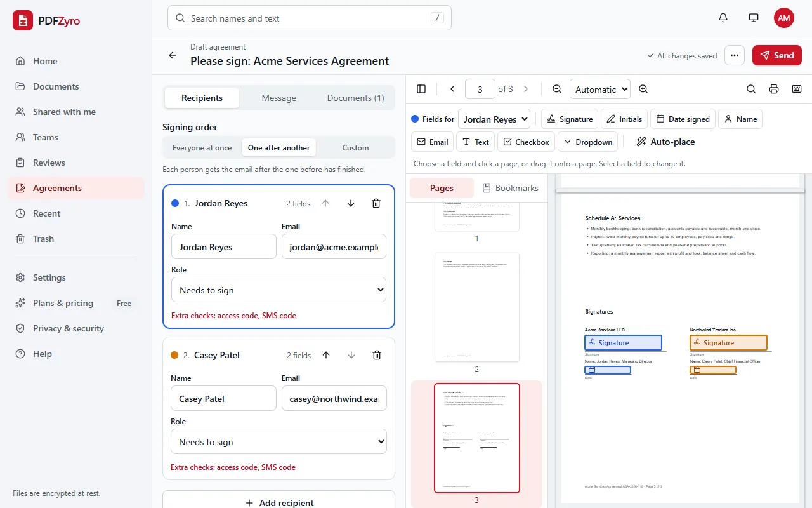Select Everyone at once signing order

(202, 147)
